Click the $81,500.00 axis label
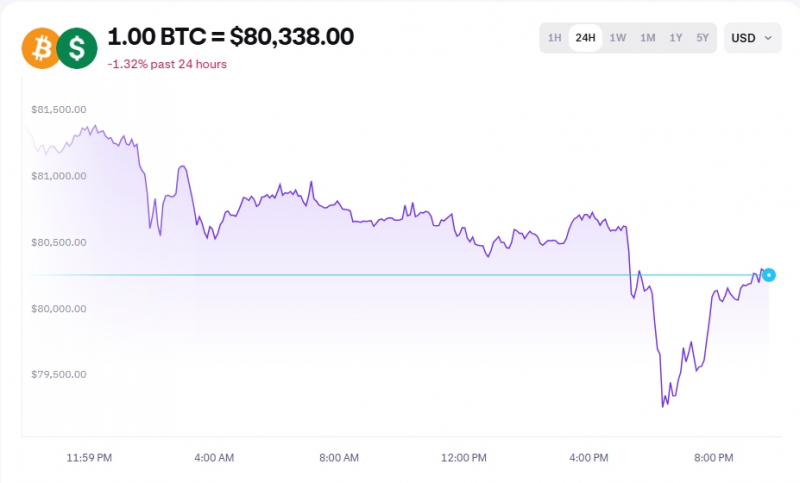 point(59,110)
